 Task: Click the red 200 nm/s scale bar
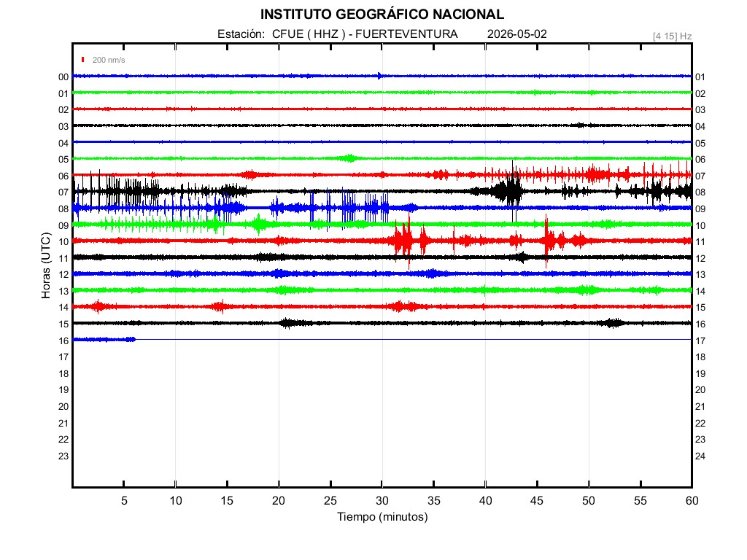(83, 60)
